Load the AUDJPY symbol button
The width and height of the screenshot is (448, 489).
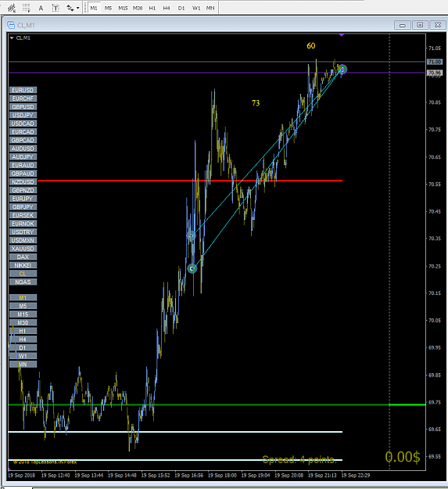(x=23, y=156)
